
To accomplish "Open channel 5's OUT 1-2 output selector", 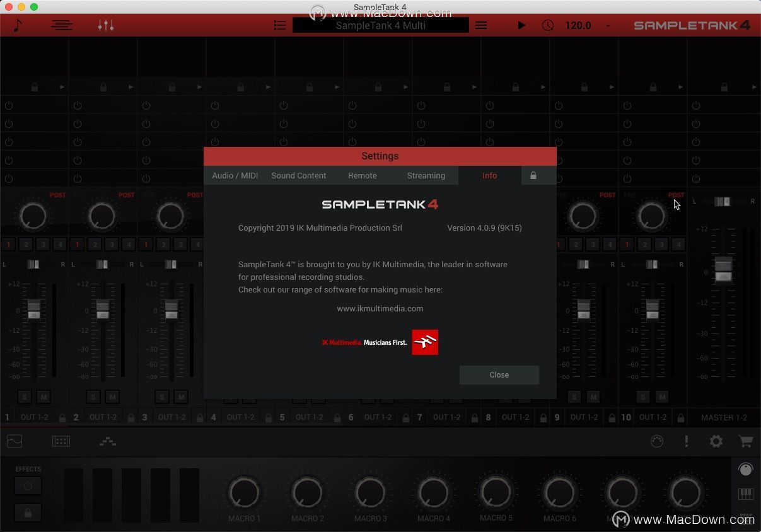I will click(310, 417).
